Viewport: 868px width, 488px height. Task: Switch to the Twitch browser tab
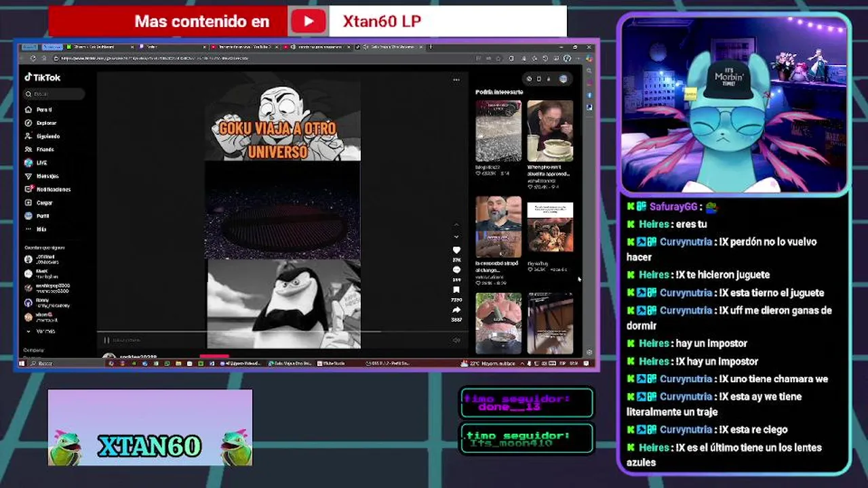point(173,47)
